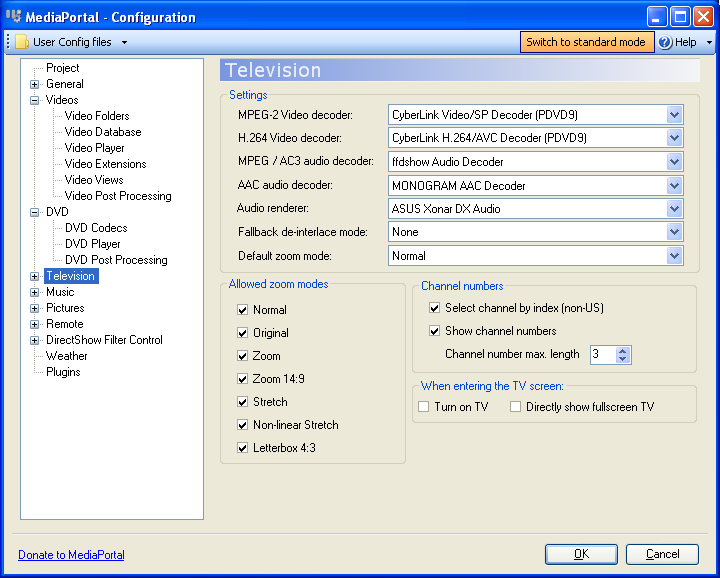Decrease Channel number max. length value
The image size is (720, 578).
pos(623,359)
